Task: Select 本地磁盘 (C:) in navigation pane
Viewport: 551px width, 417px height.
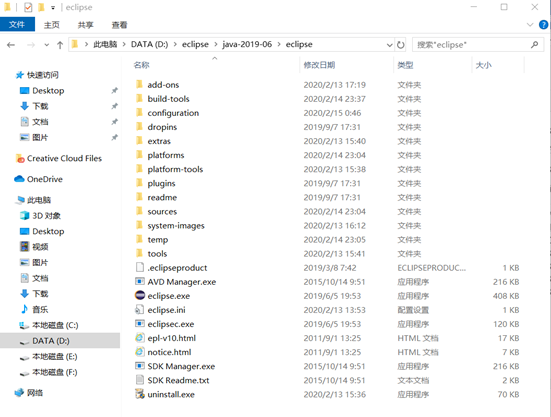Action: (55, 325)
